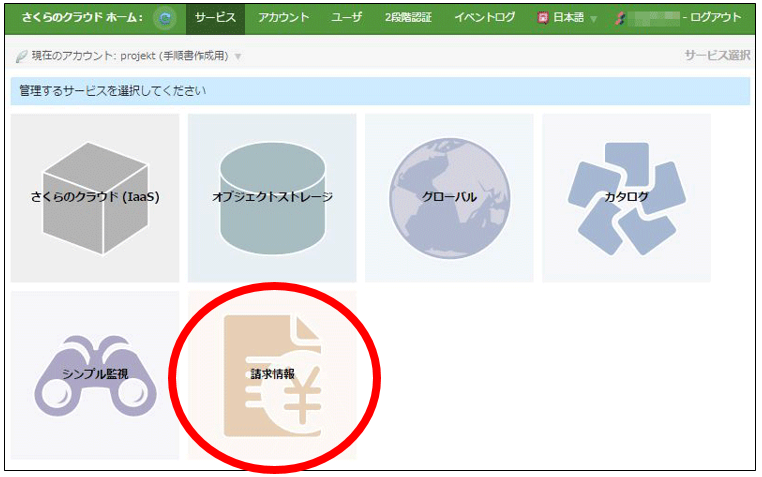This screenshot has height=477, width=762.
Task: Switch to the サービス tab
Action: coord(215,18)
